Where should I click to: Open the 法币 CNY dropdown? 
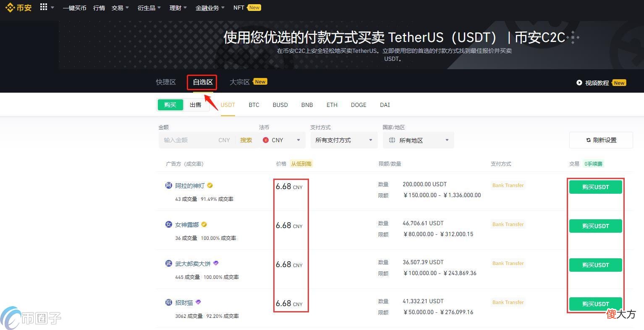(x=283, y=140)
